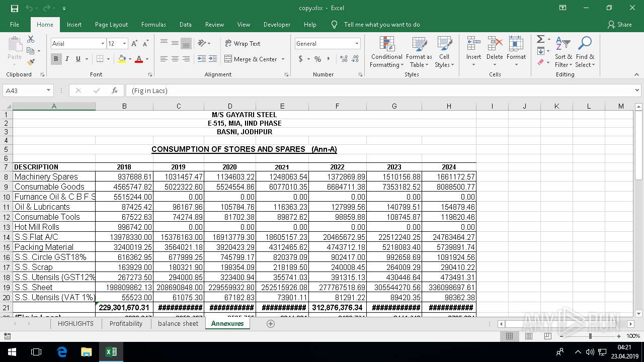644x362 pixels.
Task: Center text horizontally
Action: pos(175,59)
